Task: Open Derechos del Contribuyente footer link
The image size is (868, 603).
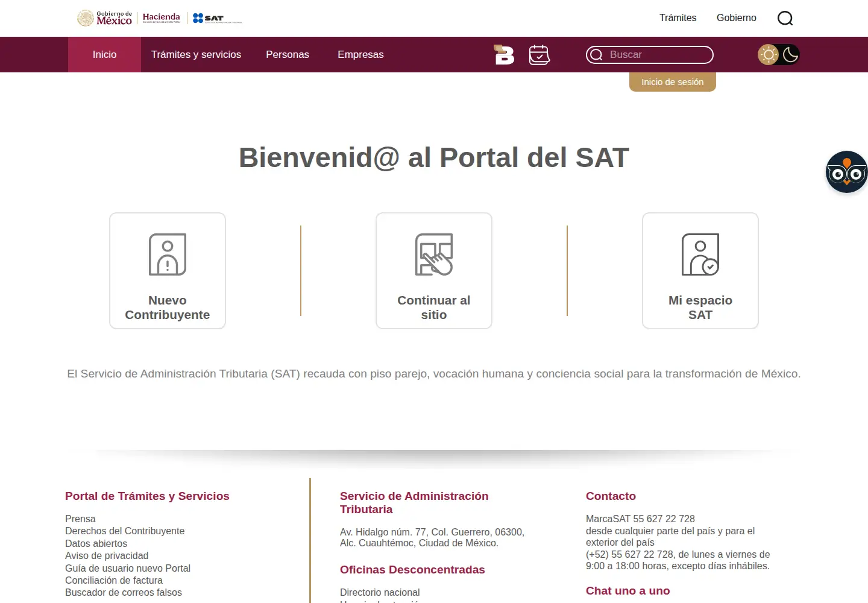Action: click(x=125, y=531)
